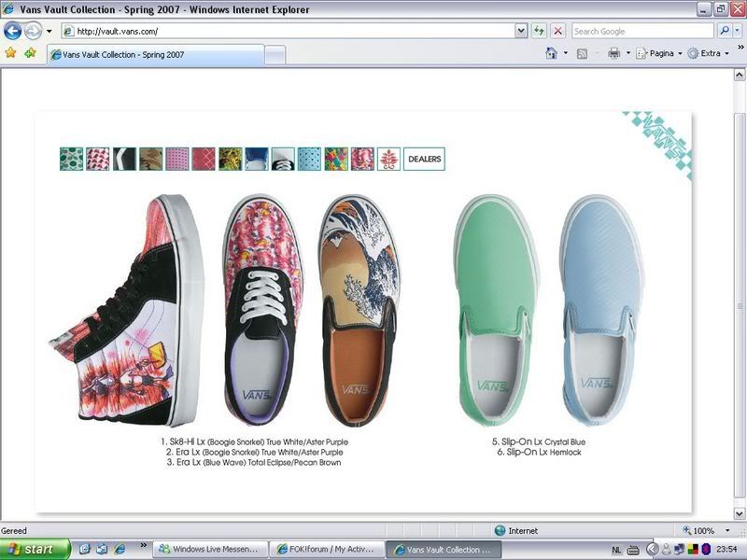Click the green slip-on shoe

(496, 311)
